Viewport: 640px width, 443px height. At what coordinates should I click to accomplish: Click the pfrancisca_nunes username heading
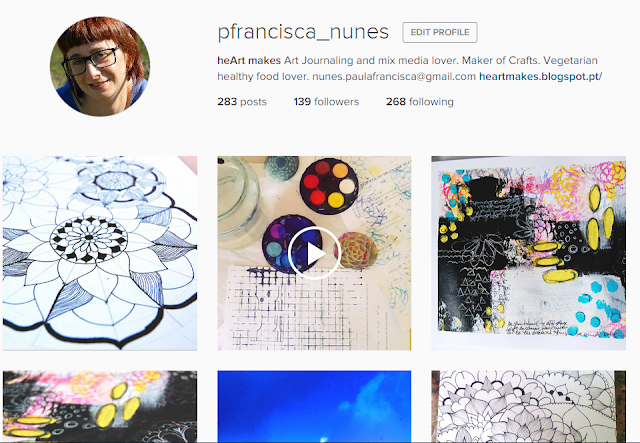click(303, 32)
